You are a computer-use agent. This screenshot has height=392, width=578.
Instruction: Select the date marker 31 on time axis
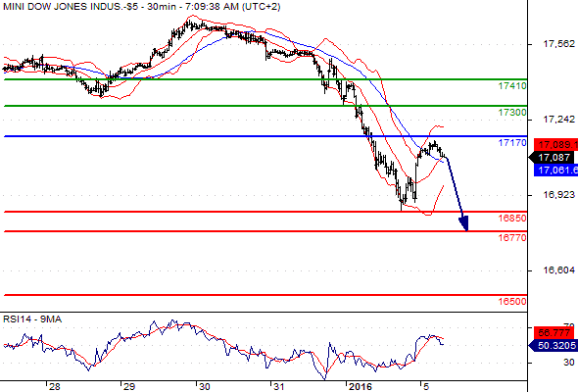(278, 386)
